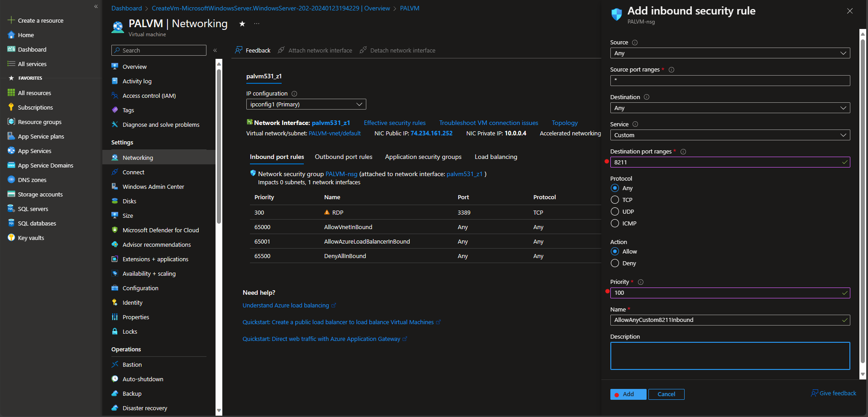
Task: Favorite PALVM with the star icon
Action: 242,24
